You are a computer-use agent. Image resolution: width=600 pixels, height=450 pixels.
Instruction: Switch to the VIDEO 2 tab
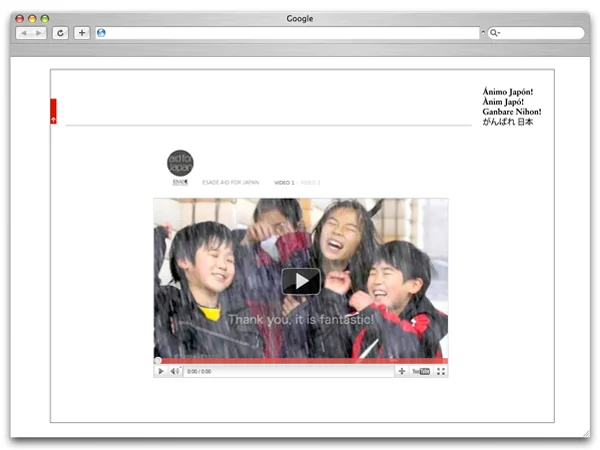pyautogui.click(x=310, y=183)
